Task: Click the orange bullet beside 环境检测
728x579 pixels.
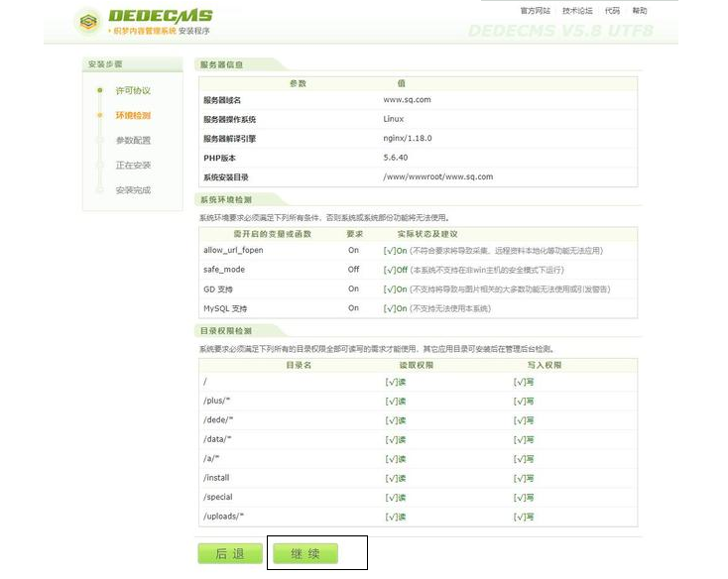Action: tap(99, 115)
